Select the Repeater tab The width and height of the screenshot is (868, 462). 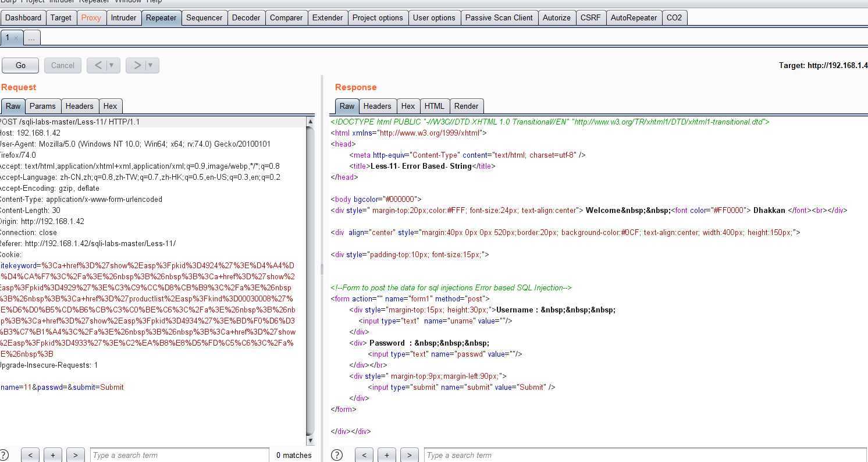click(x=161, y=17)
